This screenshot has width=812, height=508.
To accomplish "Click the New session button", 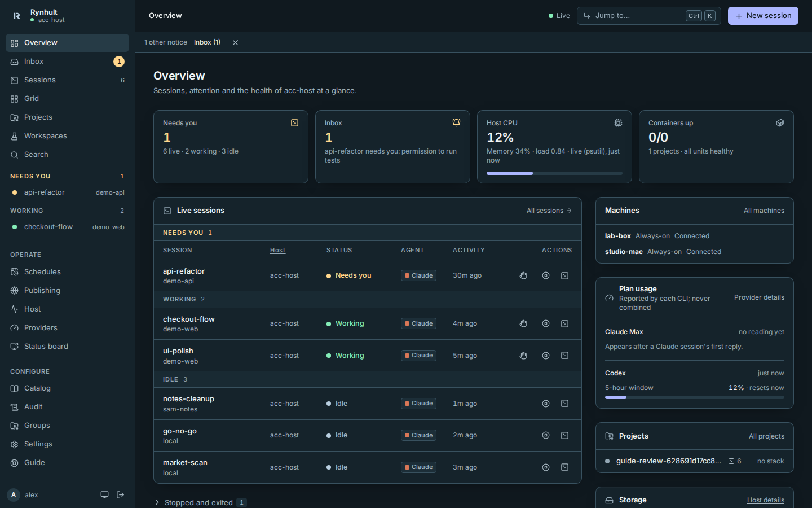I will [x=763, y=16].
